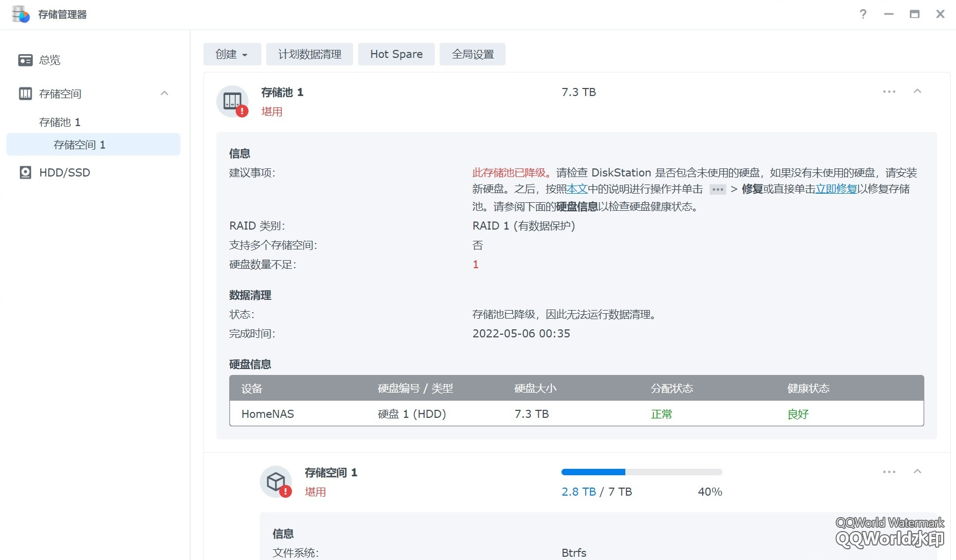Open the help question mark icon
The height and width of the screenshot is (560, 956).
(863, 14)
